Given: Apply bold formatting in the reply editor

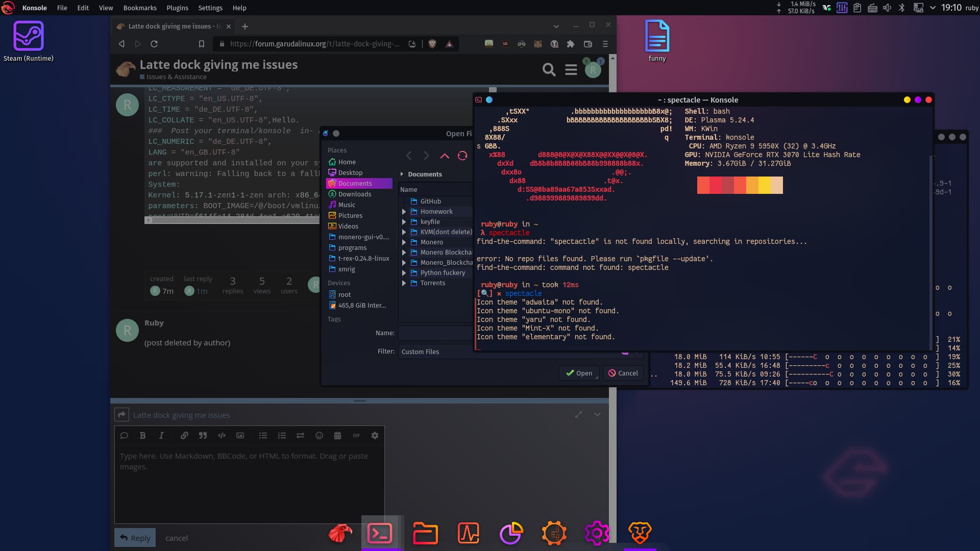Looking at the screenshot, I should click(142, 435).
